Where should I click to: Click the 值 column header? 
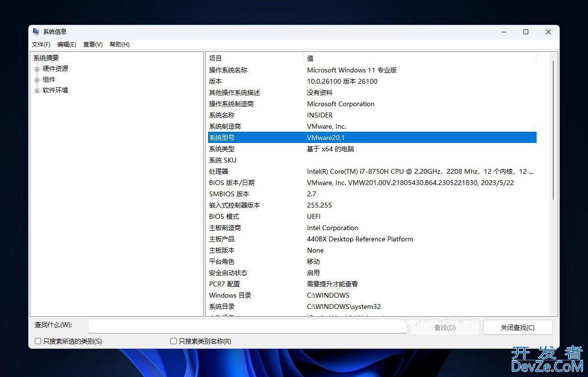(420, 58)
